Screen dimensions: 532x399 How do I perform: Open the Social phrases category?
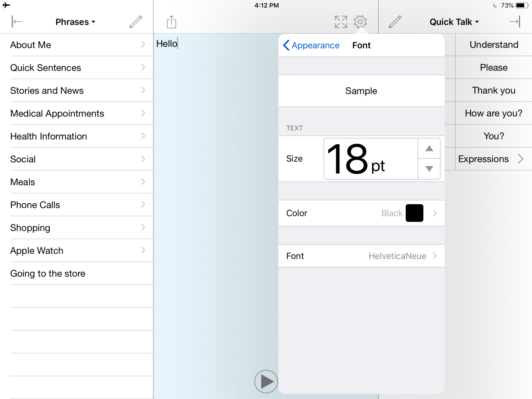(x=77, y=159)
